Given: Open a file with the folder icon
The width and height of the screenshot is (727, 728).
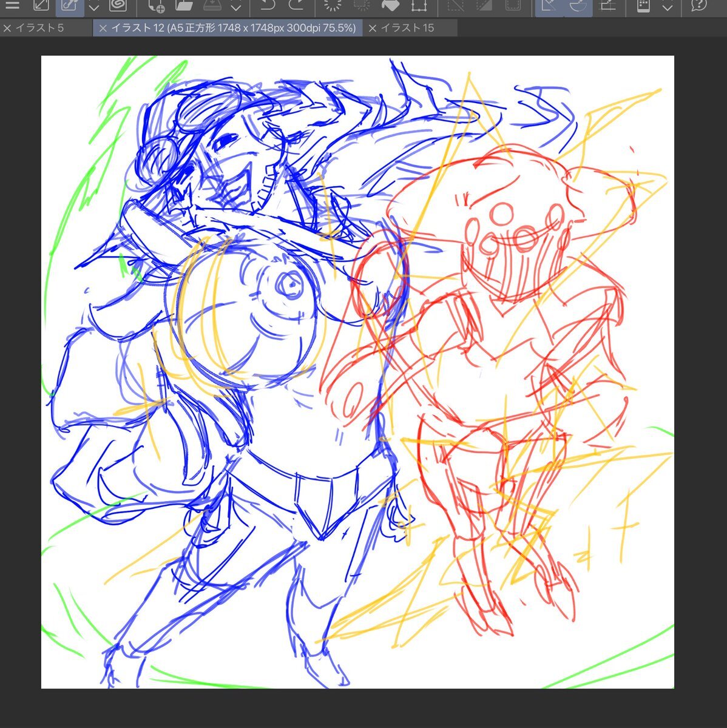Looking at the screenshot, I should (x=184, y=5).
